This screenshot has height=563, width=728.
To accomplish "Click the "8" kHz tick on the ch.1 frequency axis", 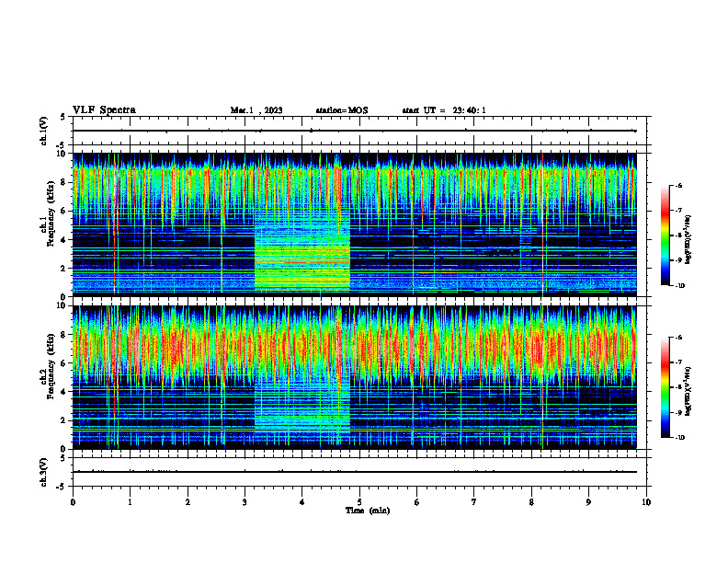I will point(65,182).
